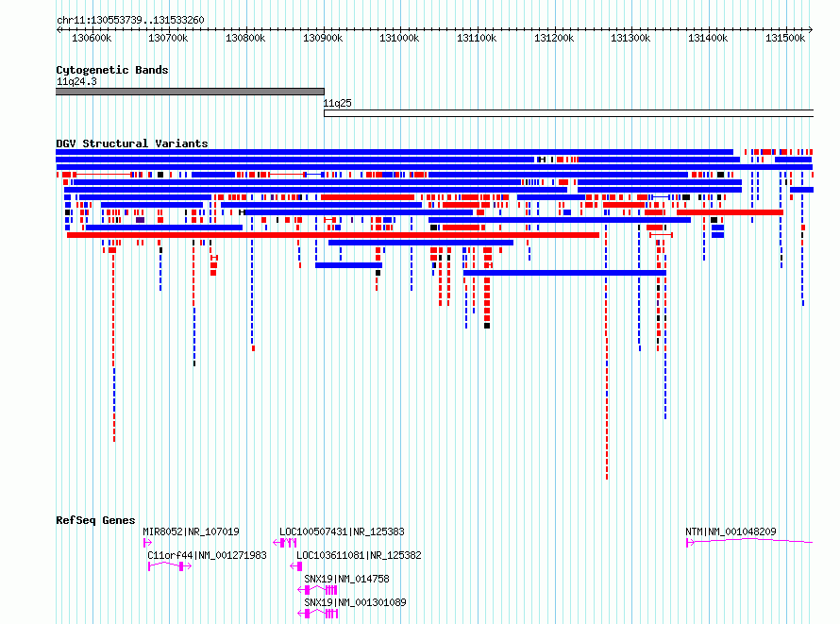
Task: Select the gray 11q24.3 band bar
Action: pyautogui.click(x=190, y=92)
